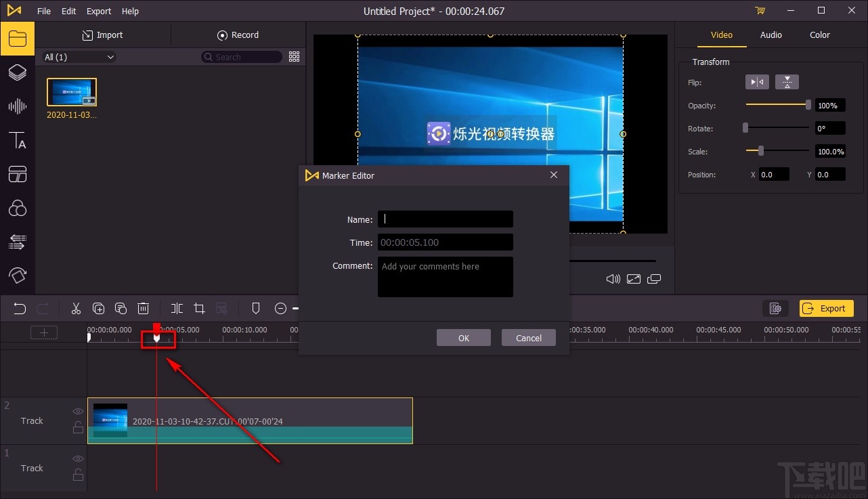The height and width of the screenshot is (499, 868).
Task: Click the Redo arrow in timeline toolbar
Action: 42,309
